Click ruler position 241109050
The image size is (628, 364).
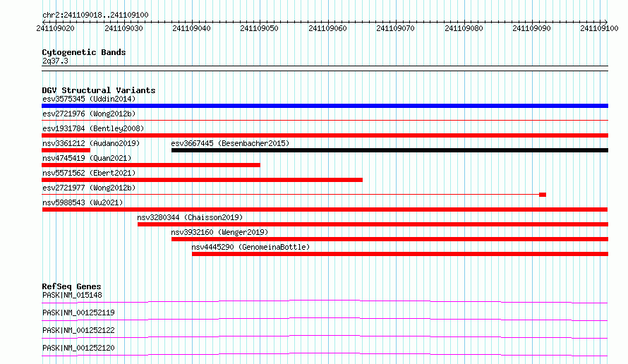[259, 28]
